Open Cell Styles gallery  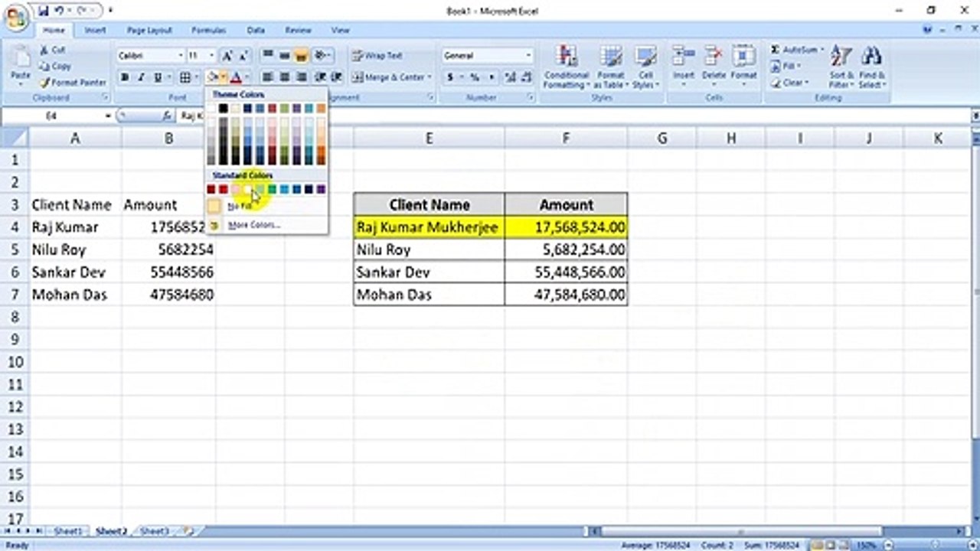(x=645, y=67)
